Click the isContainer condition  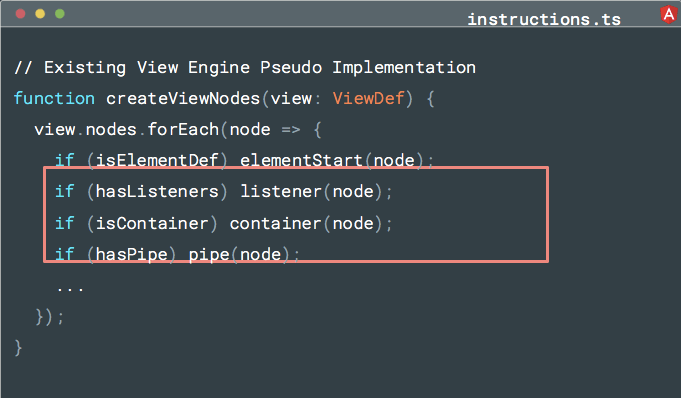tap(152, 223)
